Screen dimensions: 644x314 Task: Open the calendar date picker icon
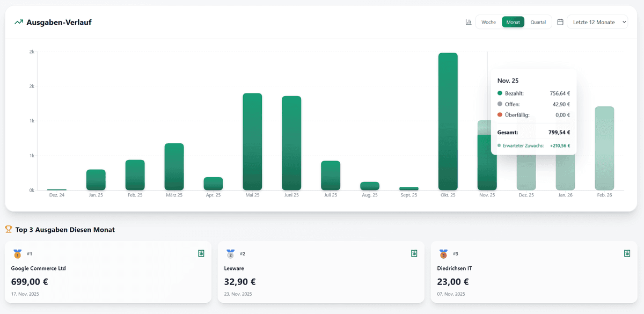click(x=560, y=22)
